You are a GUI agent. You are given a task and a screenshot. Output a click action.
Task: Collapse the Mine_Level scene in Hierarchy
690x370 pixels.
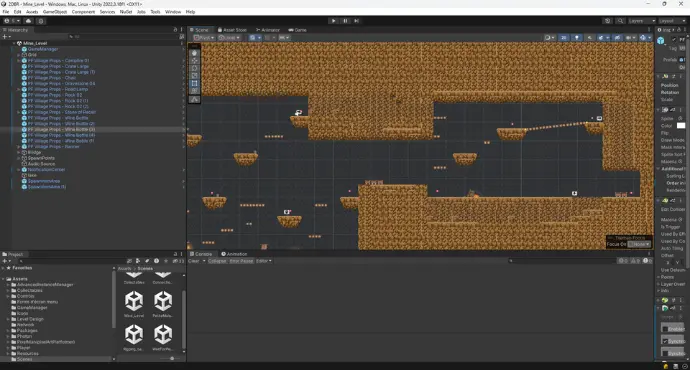(14, 43)
